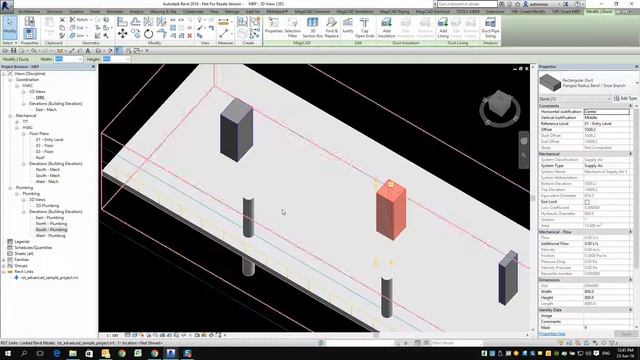Screen dimensions: 640x360
Task: Click the Horizontal Justification value field
Action: coord(606,111)
